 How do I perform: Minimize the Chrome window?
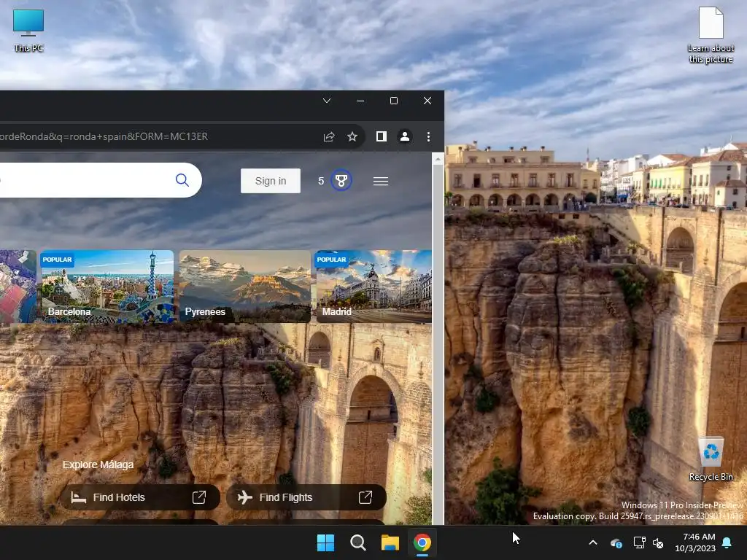click(360, 101)
